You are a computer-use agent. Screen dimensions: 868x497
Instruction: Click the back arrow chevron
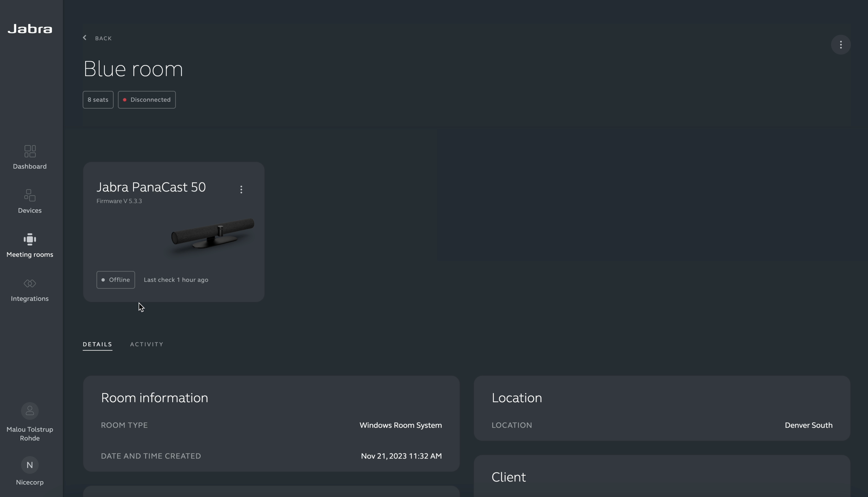pyautogui.click(x=85, y=38)
